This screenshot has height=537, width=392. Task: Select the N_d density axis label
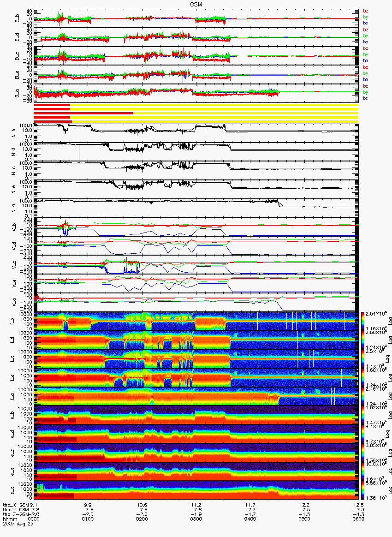tap(14, 152)
